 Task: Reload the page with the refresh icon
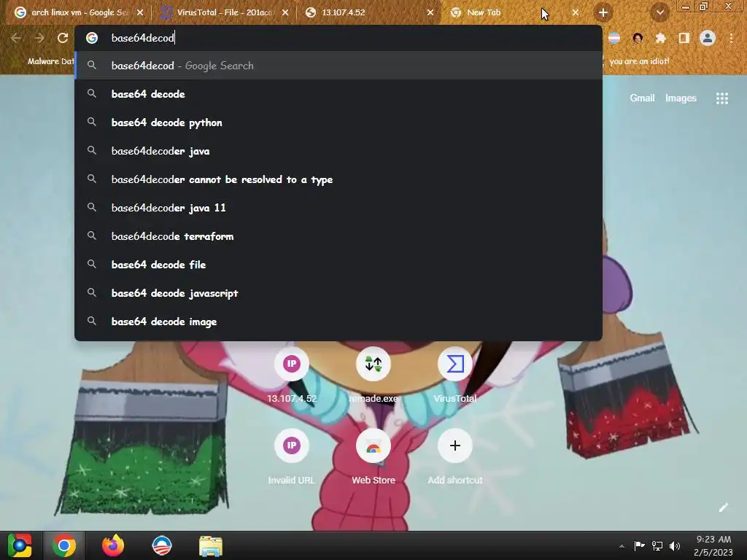pos(63,38)
